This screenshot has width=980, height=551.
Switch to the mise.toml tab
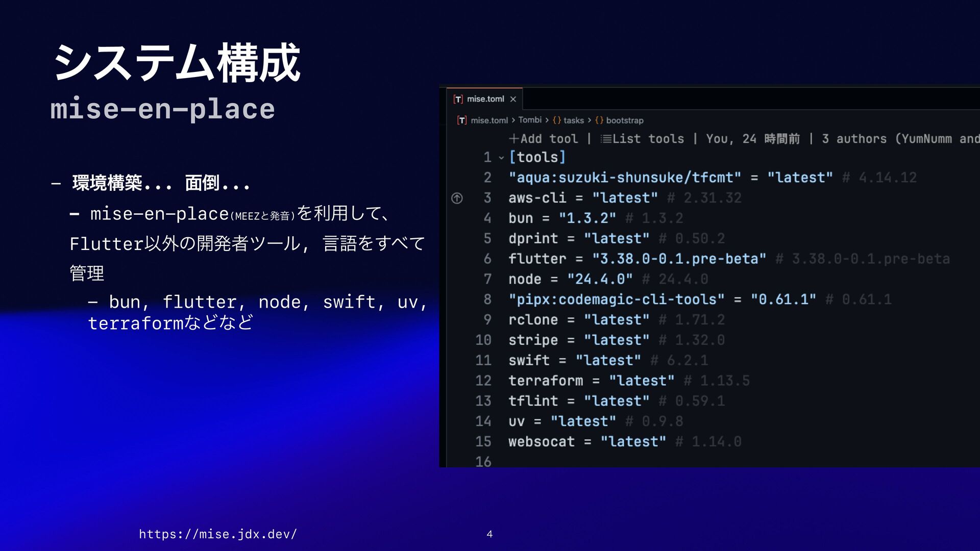485,99
